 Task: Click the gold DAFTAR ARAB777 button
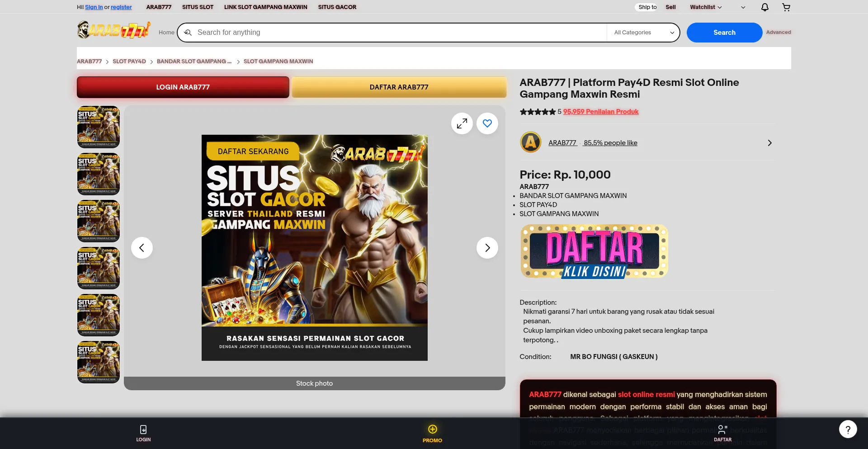coord(399,87)
